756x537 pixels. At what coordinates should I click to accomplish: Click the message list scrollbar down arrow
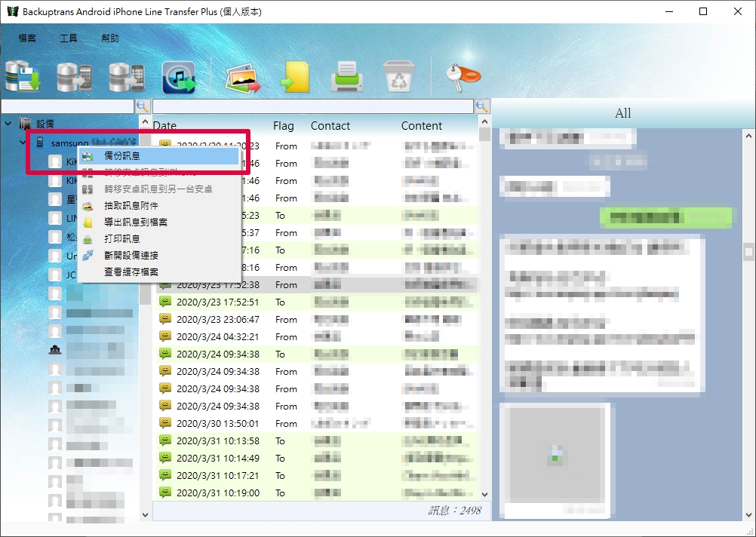click(484, 494)
